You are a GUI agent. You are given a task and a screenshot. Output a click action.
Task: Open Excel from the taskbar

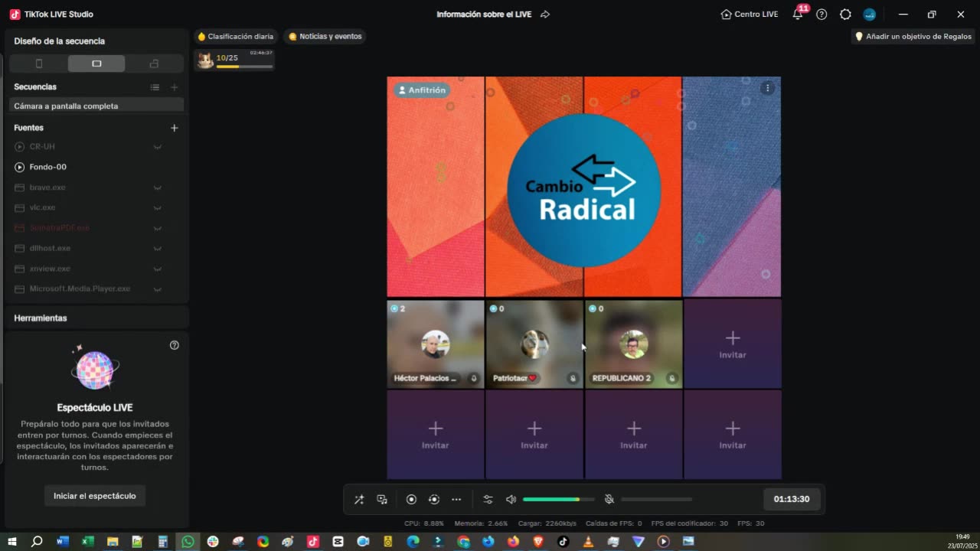coord(88,542)
